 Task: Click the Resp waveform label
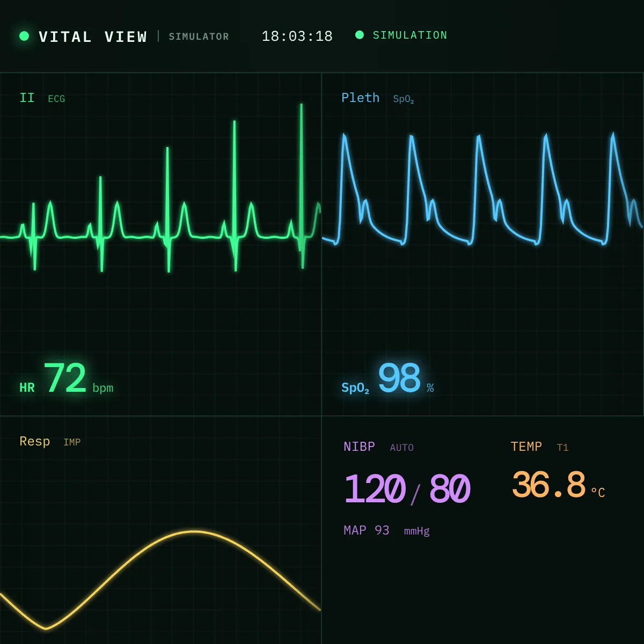click(35, 441)
